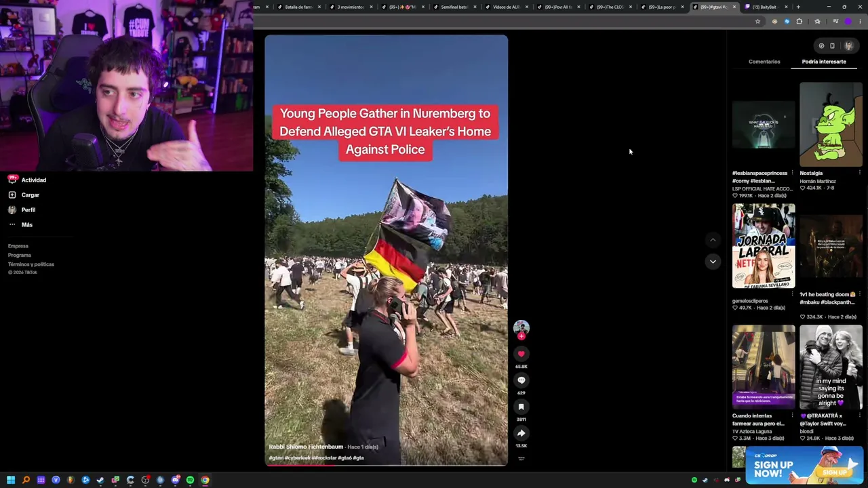Open Discord from the taskbar

(175, 480)
